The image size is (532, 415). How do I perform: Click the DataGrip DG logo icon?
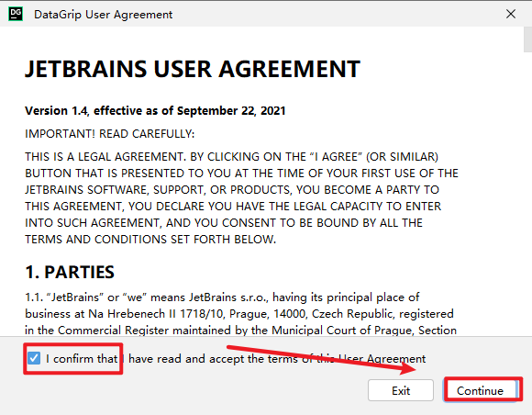[16, 14]
